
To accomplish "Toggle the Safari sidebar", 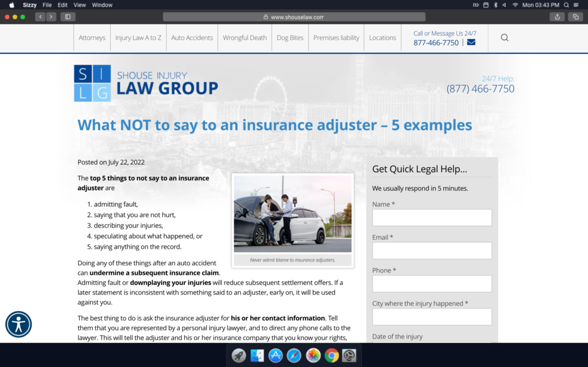I will point(67,17).
